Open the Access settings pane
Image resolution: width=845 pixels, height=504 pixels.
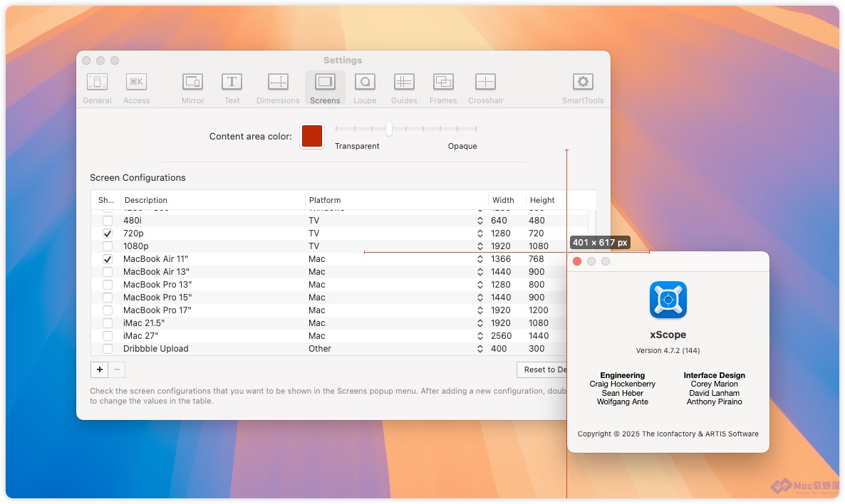click(136, 89)
